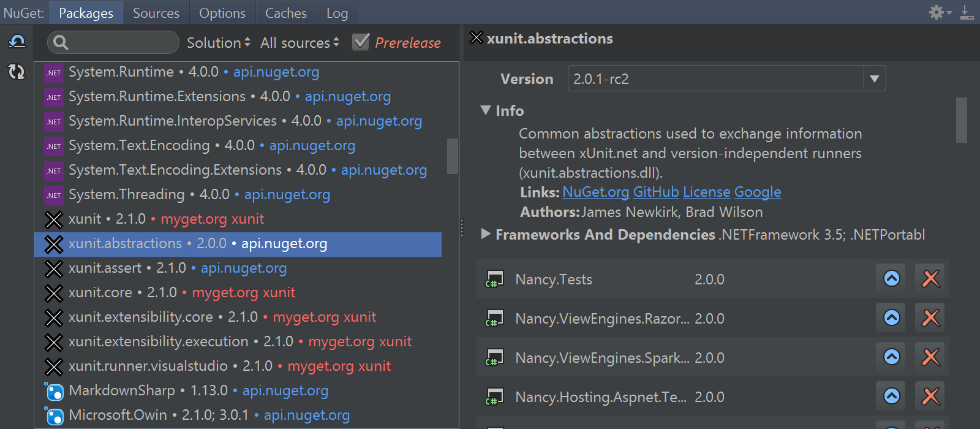The image size is (980, 429).
Task: Click the Nancy.Tests project name
Action: 554,279
